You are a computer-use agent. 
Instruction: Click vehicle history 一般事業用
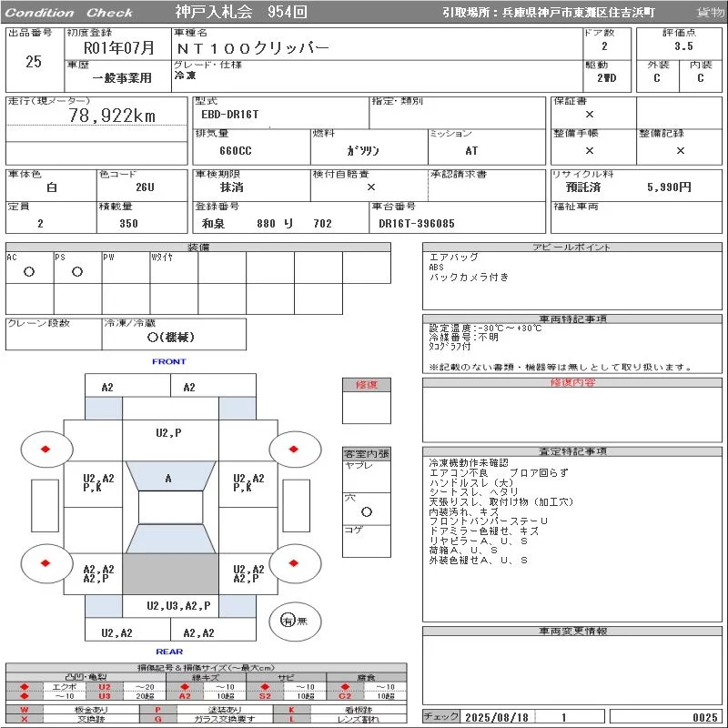point(122,78)
